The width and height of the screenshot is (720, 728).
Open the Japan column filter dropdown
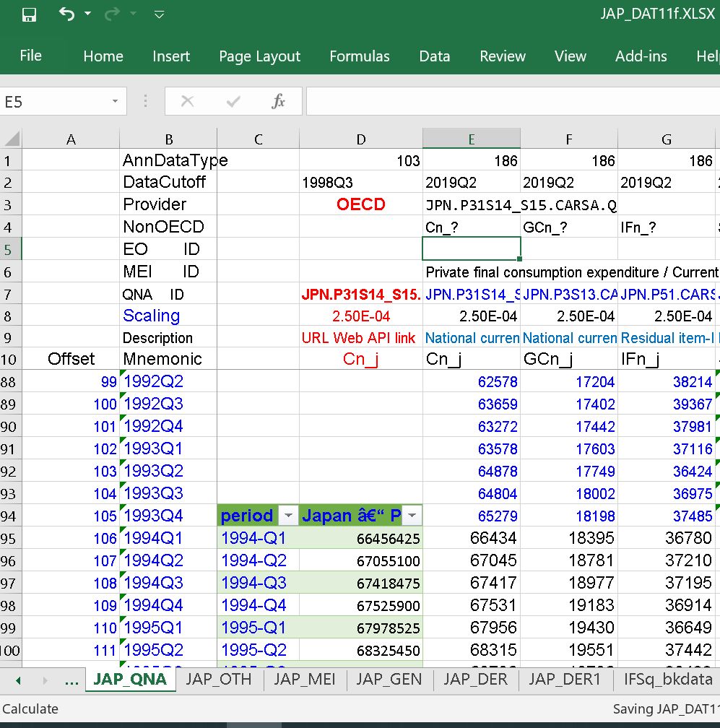coord(412,516)
